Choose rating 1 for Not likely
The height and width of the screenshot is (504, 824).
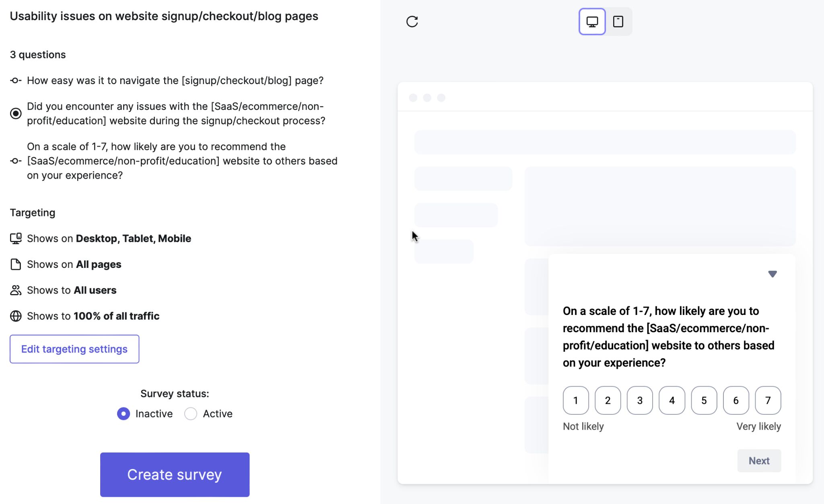[x=576, y=400]
